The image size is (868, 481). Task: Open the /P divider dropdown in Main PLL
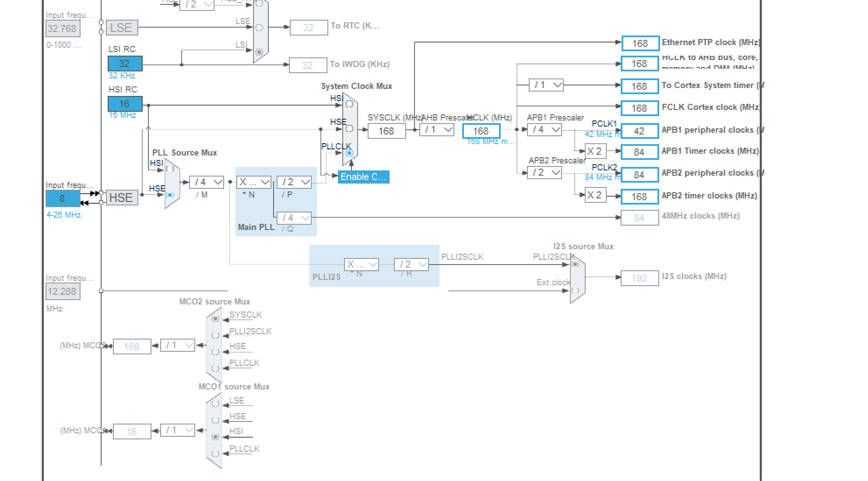point(294,182)
